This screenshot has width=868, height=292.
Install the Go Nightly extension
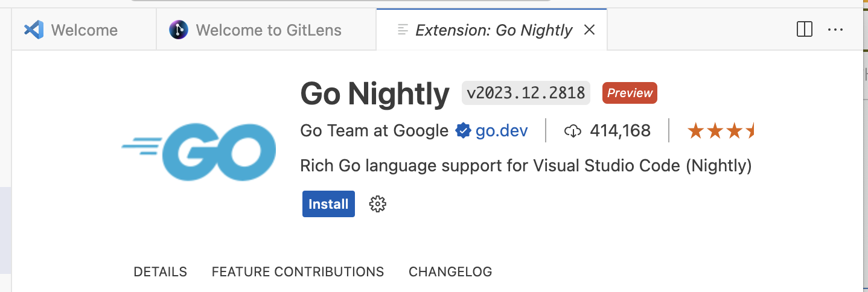point(328,204)
